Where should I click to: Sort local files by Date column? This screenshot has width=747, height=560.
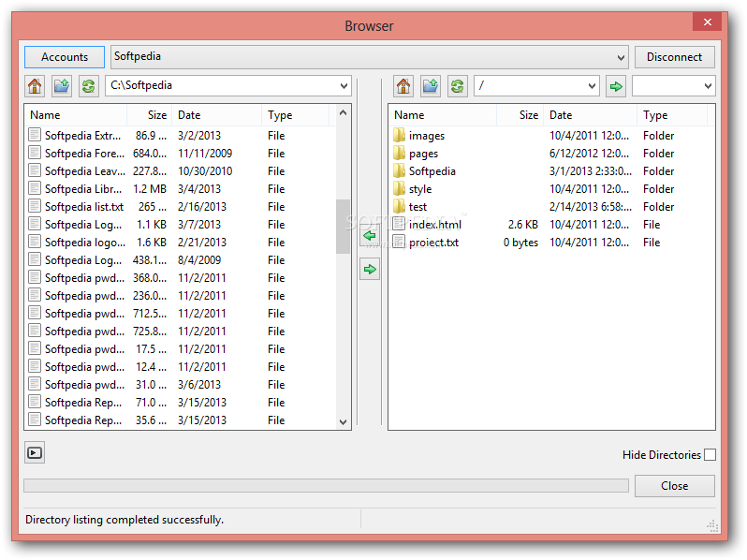[x=217, y=115]
